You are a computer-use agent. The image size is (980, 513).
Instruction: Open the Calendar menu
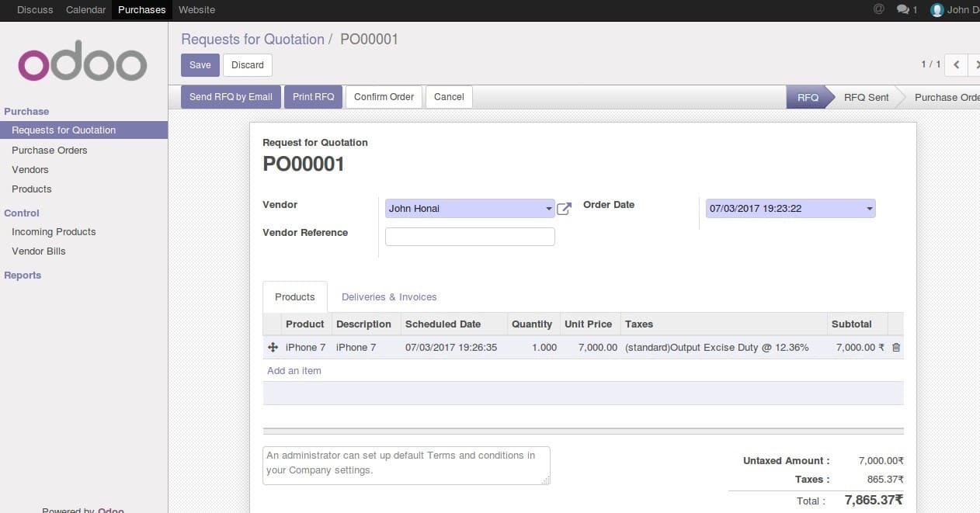[x=85, y=10]
